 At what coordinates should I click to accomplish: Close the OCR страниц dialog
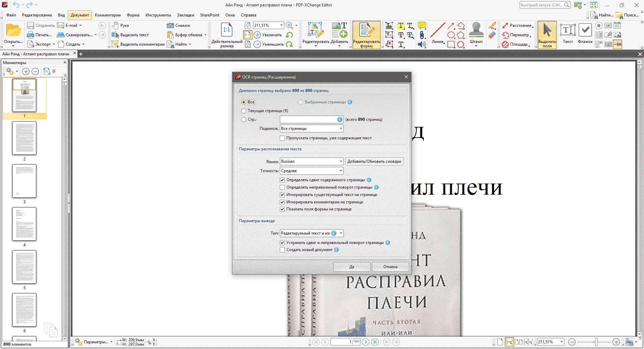406,77
